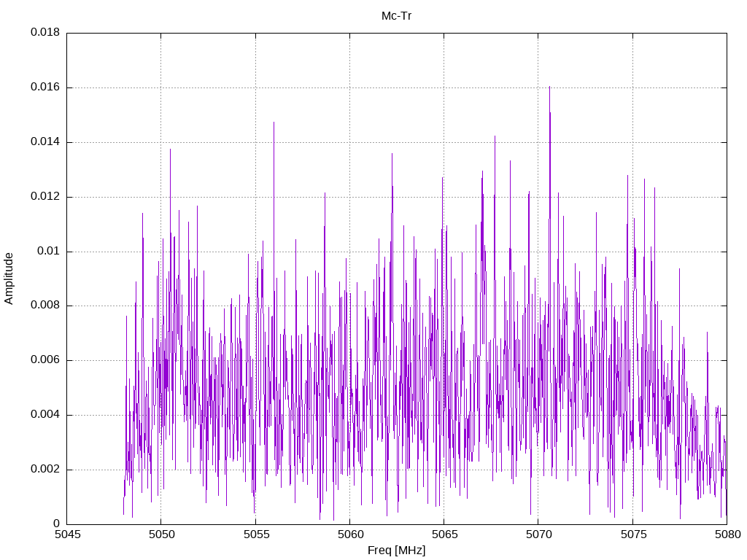Click x-axis tick label 5060

coord(350,534)
